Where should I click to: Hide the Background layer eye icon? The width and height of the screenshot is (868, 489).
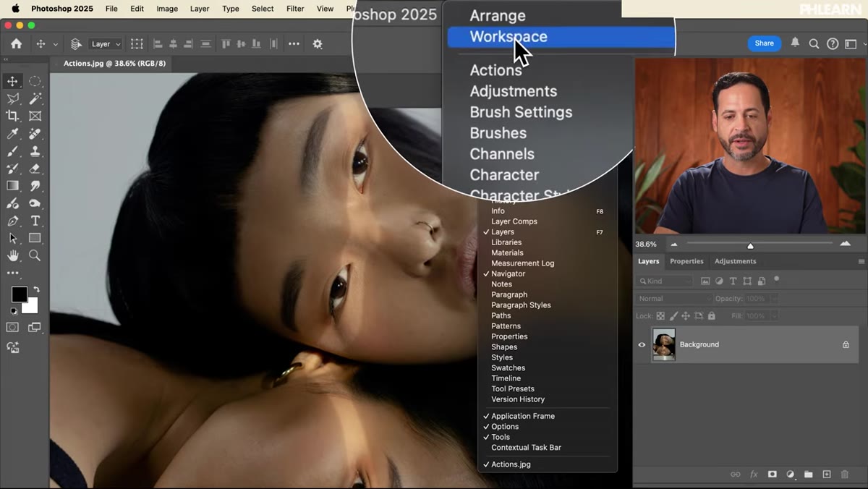[642, 344]
